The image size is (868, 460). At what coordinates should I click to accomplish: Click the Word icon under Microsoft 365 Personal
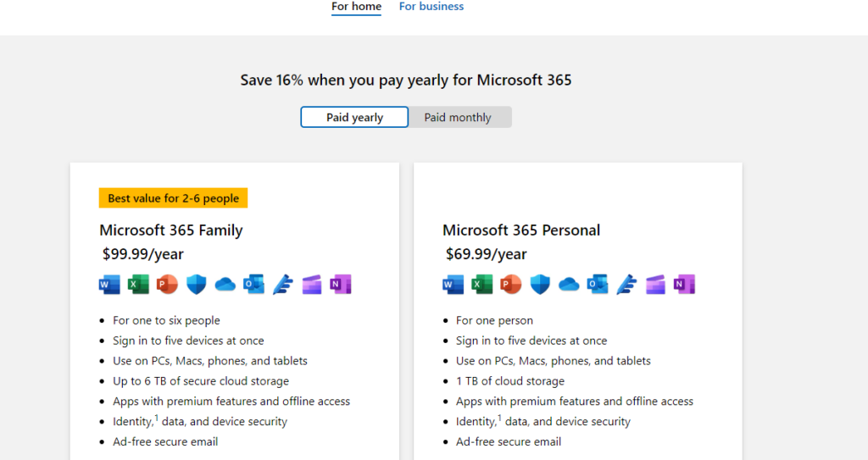pyautogui.click(x=453, y=285)
